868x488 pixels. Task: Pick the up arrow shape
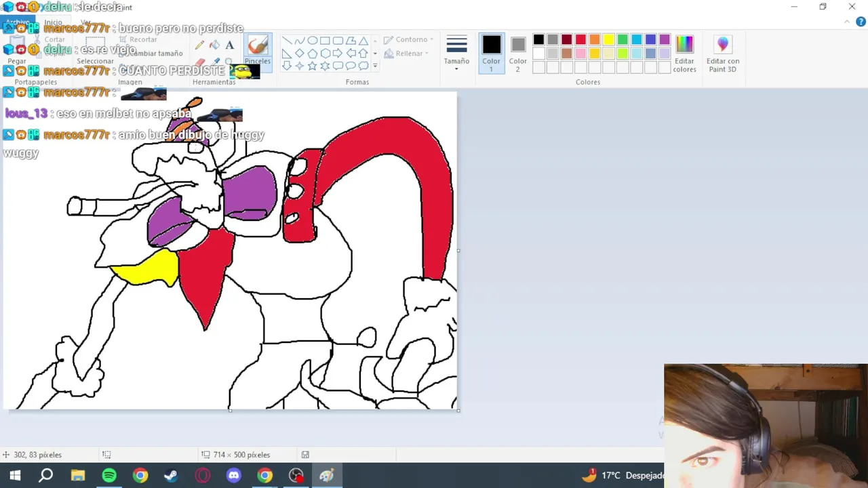pos(363,54)
